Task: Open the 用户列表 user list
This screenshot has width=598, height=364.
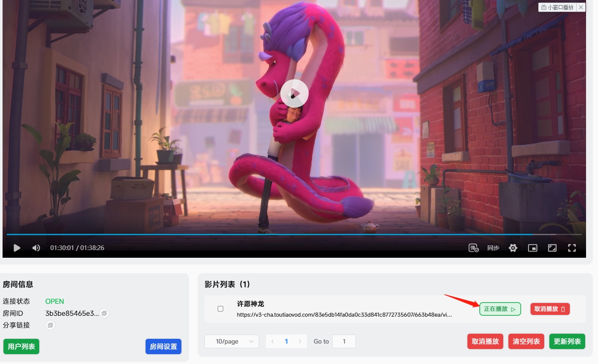Action: pyautogui.click(x=21, y=347)
